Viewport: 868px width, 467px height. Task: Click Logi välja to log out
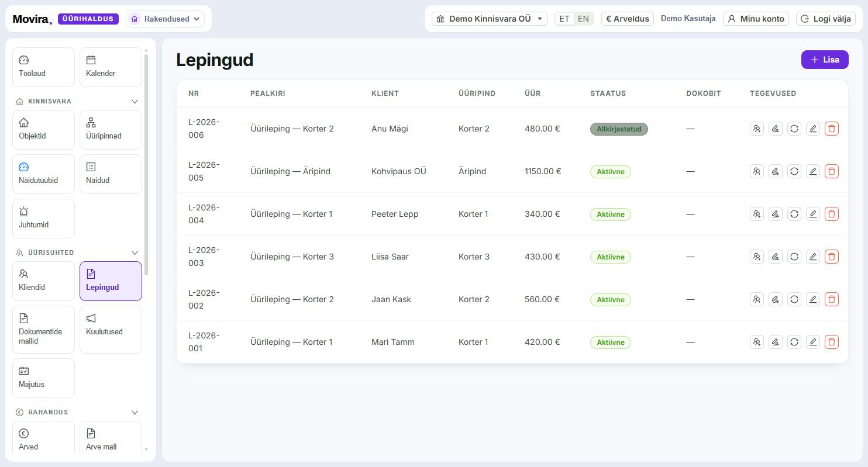pos(826,19)
